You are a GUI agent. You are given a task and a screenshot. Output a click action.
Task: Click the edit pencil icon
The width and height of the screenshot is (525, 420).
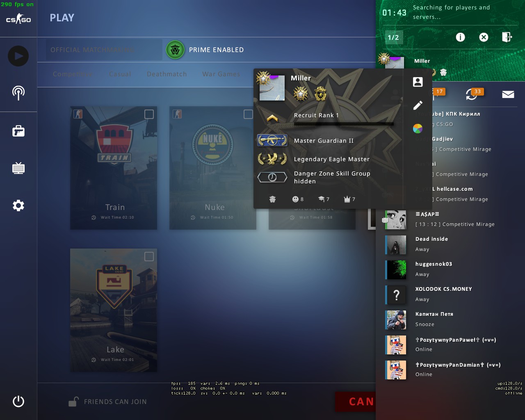tap(418, 105)
